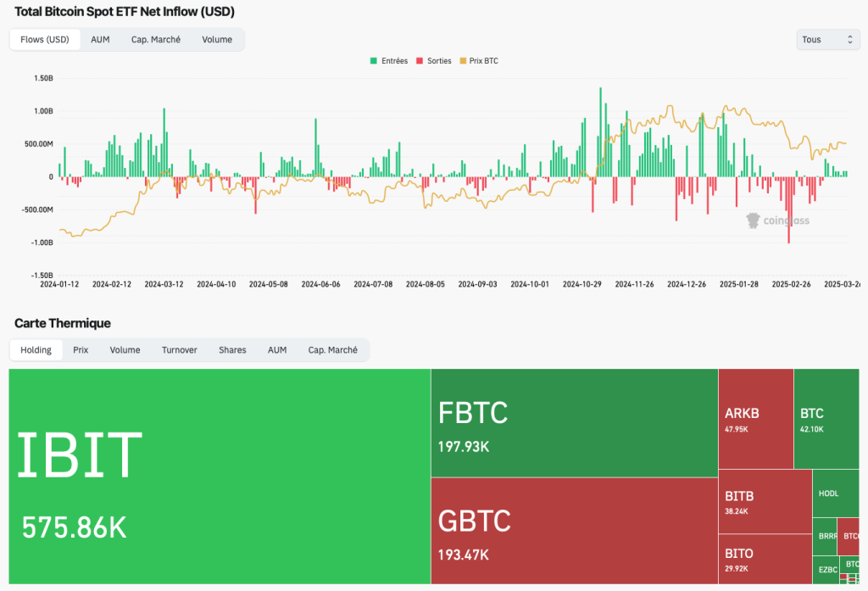Click the '-1.00B' y-axis label

[42, 242]
